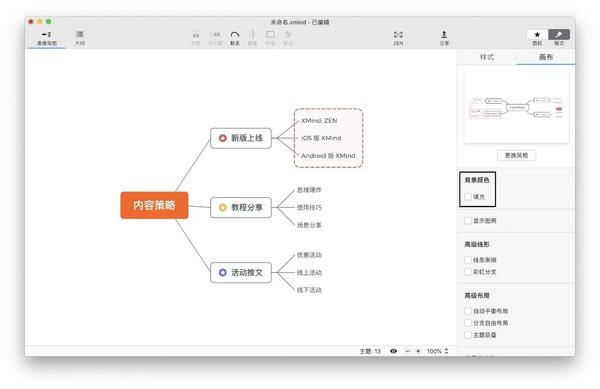The image size is (600, 389).
Task: Select the 教程分享 main topic
Action: pos(241,207)
